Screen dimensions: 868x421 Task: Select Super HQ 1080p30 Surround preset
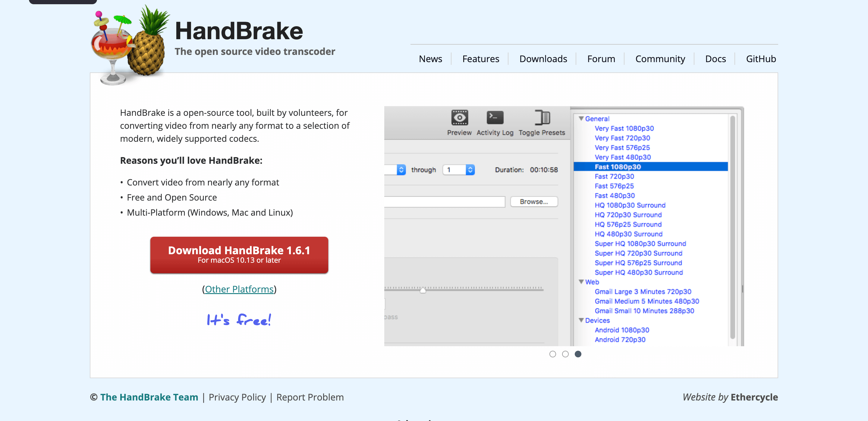pyautogui.click(x=640, y=244)
